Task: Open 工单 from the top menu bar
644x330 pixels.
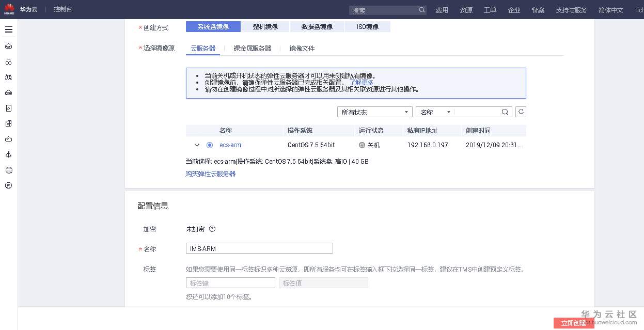Action: pyautogui.click(x=490, y=9)
